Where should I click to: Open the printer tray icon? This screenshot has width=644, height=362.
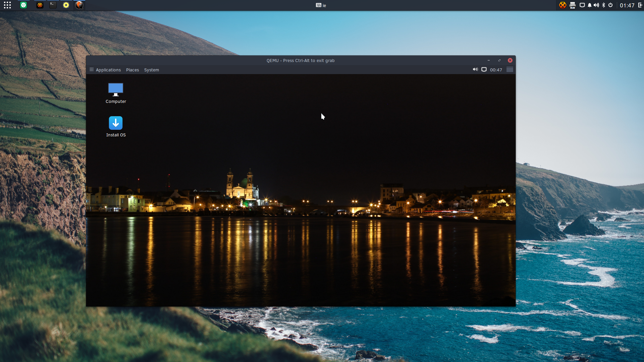click(573, 5)
